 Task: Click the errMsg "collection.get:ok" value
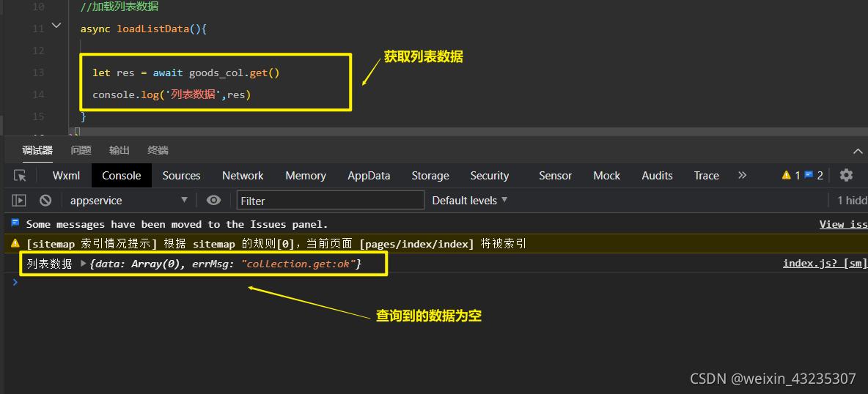298,264
